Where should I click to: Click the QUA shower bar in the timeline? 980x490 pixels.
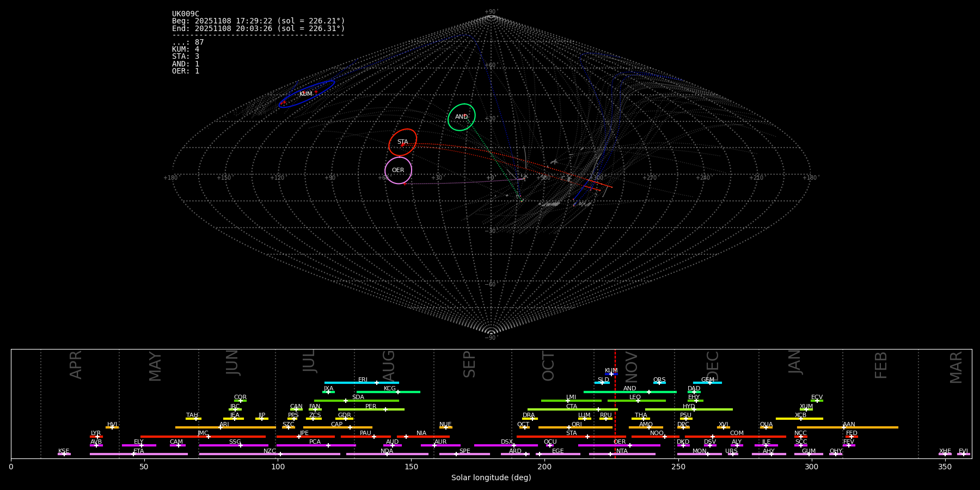[x=766, y=427]
